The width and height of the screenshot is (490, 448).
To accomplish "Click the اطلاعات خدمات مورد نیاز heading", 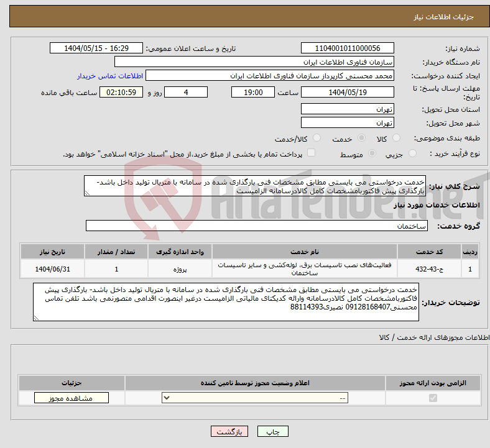I will (x=437, y=205).
